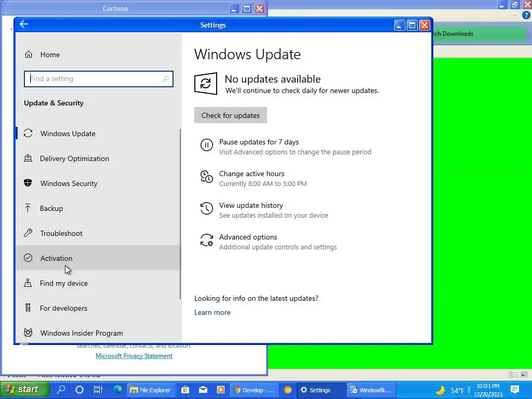This screenshot has width=532, height=399.
Task: Click the orange round taskbar icon
Action: point(288,390)
